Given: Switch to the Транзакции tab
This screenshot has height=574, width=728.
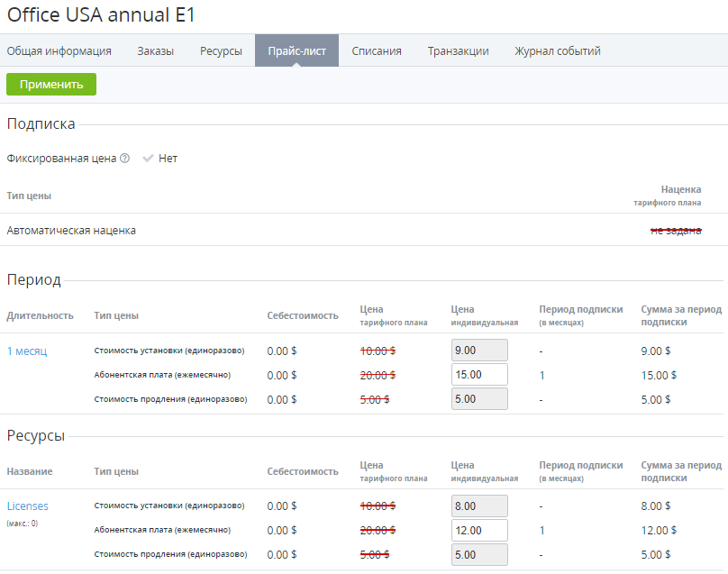Looking at the screenshot, I should pyautogui.click(x=458, y=51).
